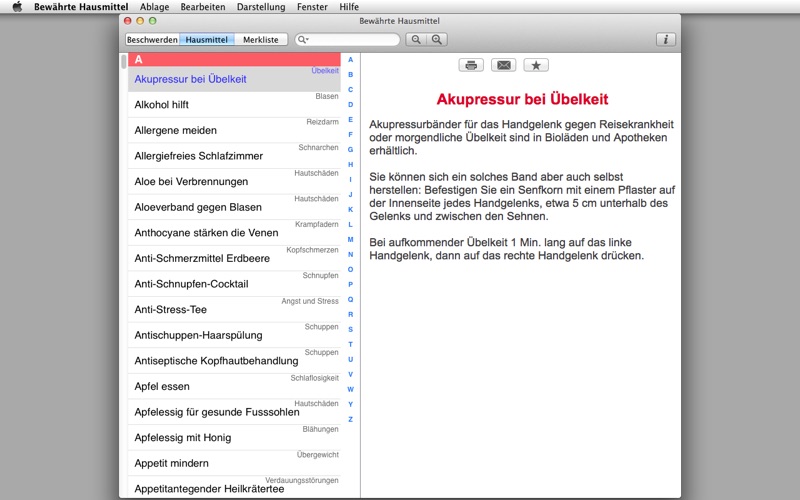Viewport: 800px width, 500px height.
Task: Select 'Akupressur bei Übelkeit' list entry
Action: pos(234,79)
